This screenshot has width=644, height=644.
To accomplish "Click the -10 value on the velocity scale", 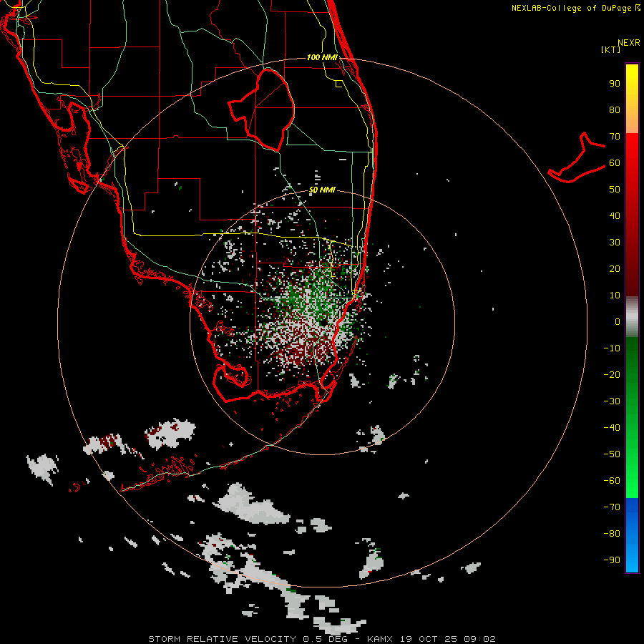I will point(612,348).
